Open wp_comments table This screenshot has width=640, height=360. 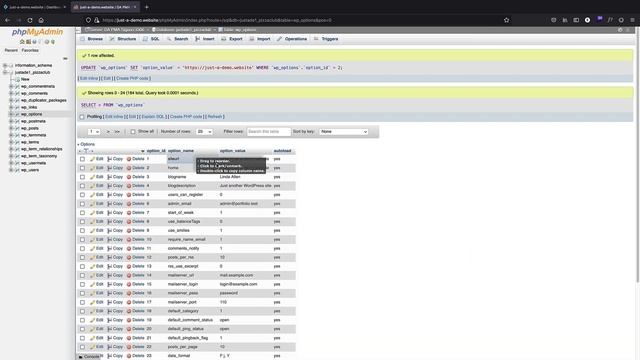pos(34,93)
